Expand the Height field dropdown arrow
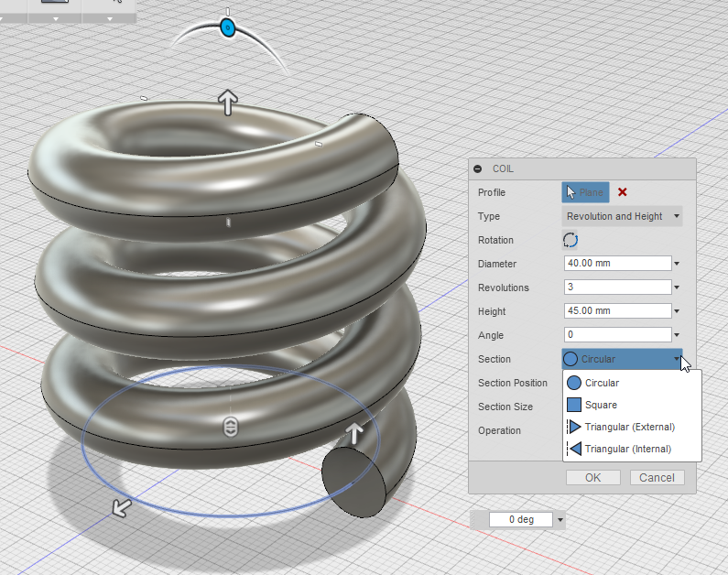The width and height of the screenshot is (728, 575). 677,311
